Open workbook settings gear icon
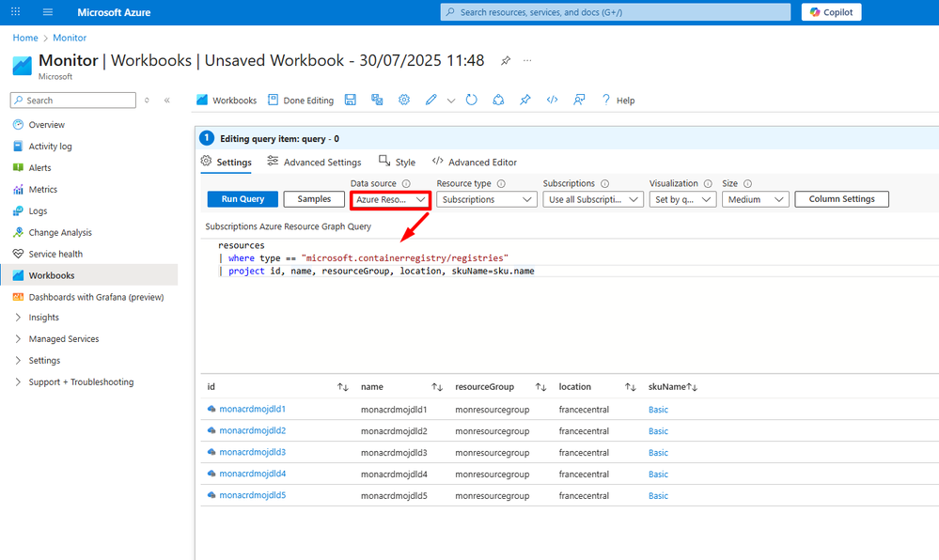 click(x=404, y=100)
